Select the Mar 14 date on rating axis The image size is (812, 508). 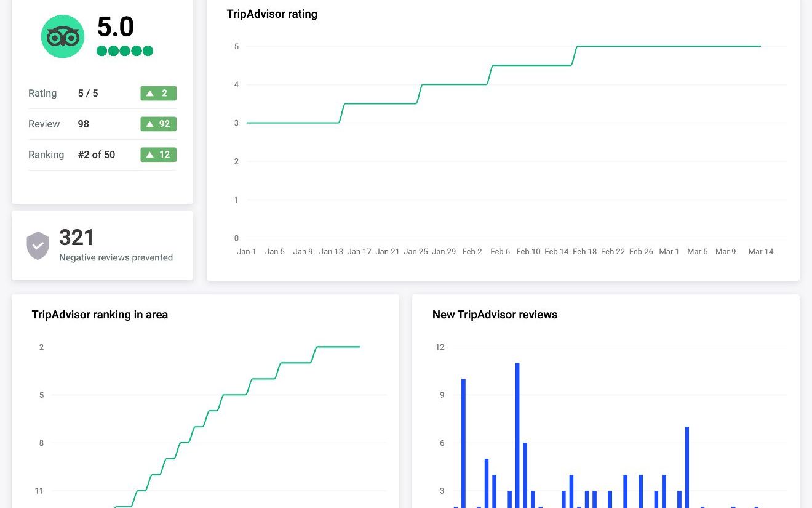(760, 251)
